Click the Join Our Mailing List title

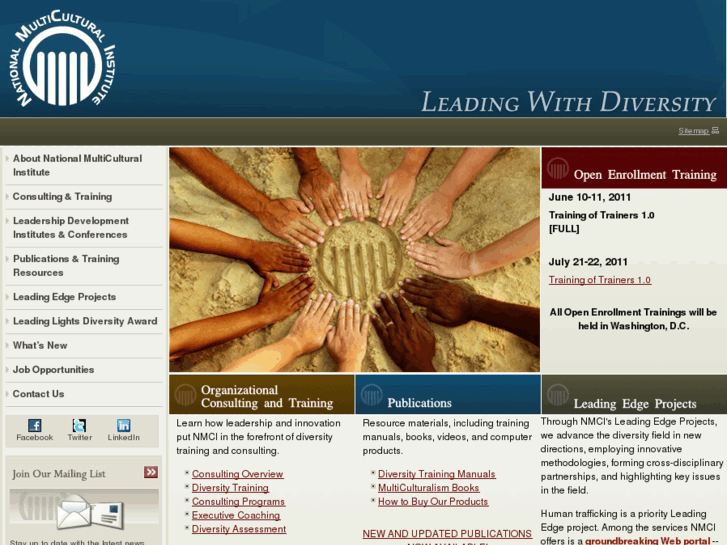tap(59, 474)
